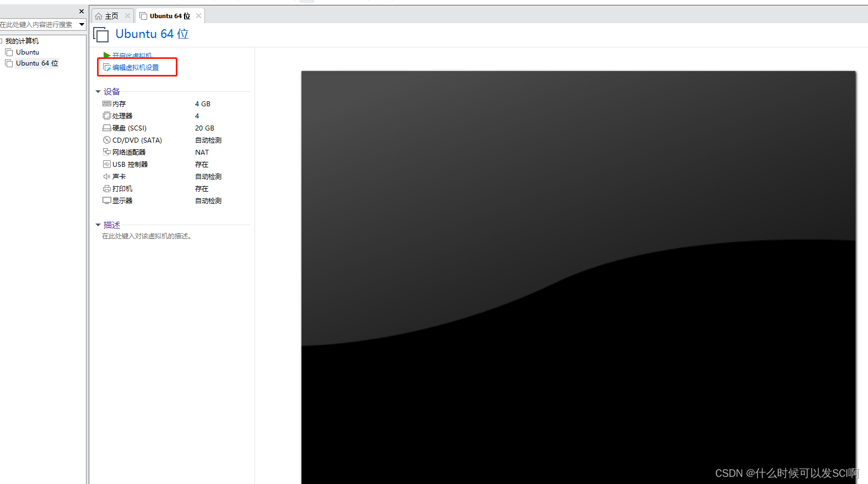868x484 pixels.
Task: Close the library sidebar panel with X
Action: point(82,11)
